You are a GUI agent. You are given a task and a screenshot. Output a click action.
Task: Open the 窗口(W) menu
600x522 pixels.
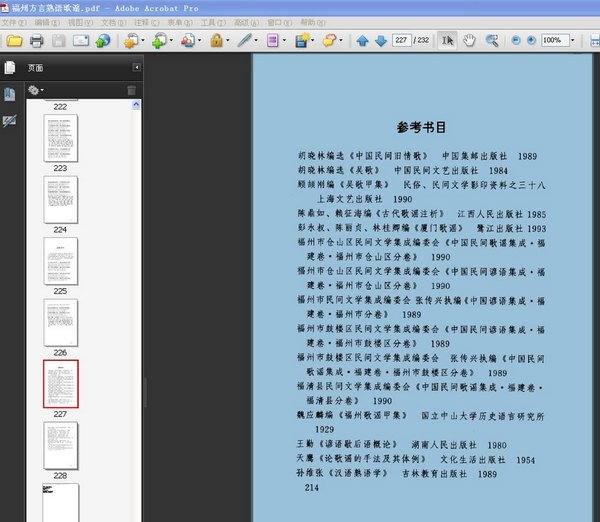pyautogui.click(x=280, y=23)
